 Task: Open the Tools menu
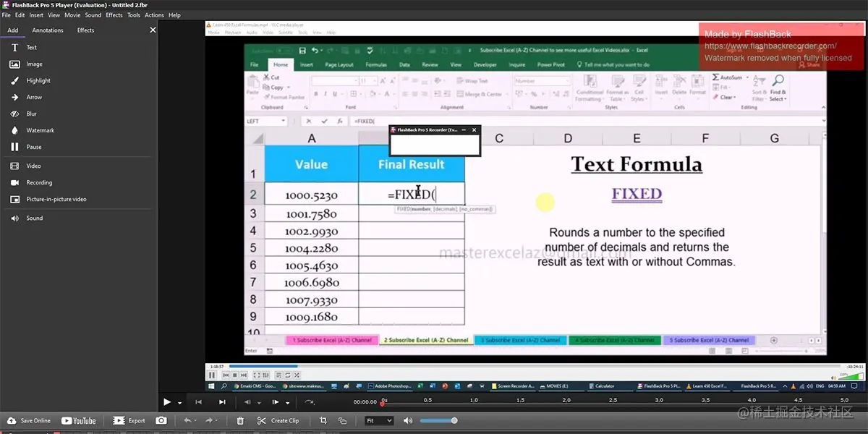[134, 15]
